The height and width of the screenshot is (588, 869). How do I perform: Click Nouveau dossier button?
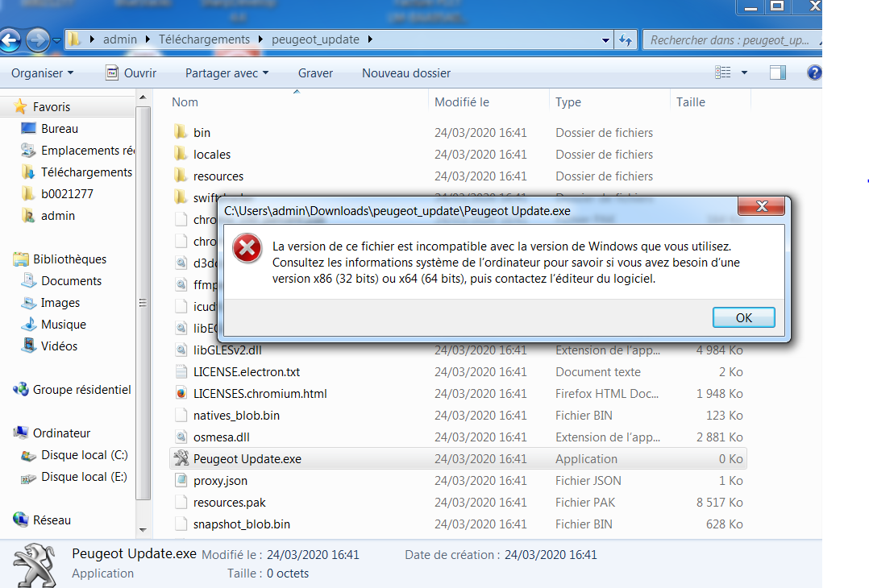coord(406,73)
